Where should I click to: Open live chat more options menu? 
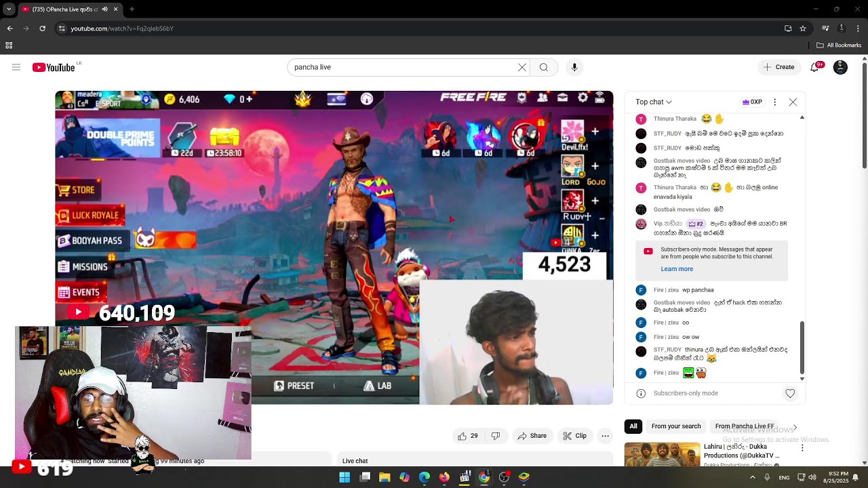coord(774,102)
